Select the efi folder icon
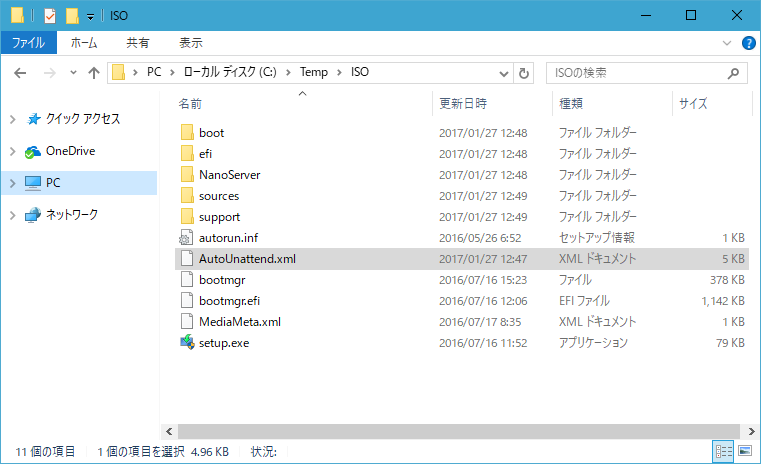This screenshot has width=761, height=464. click(187, 153)
